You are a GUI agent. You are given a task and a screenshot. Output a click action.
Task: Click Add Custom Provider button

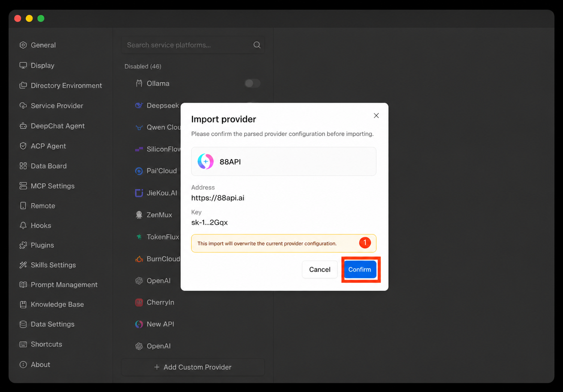193,367
